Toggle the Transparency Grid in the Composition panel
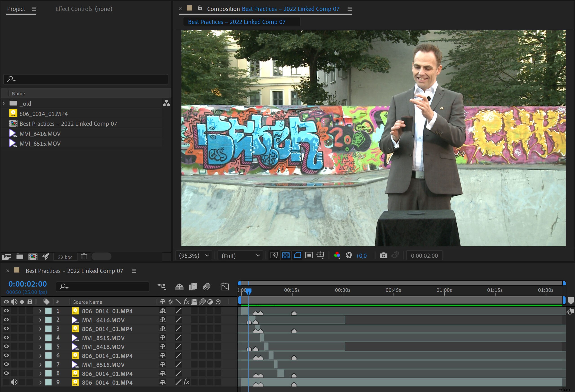This screenshot has width=575, height=392. point(286,255)
